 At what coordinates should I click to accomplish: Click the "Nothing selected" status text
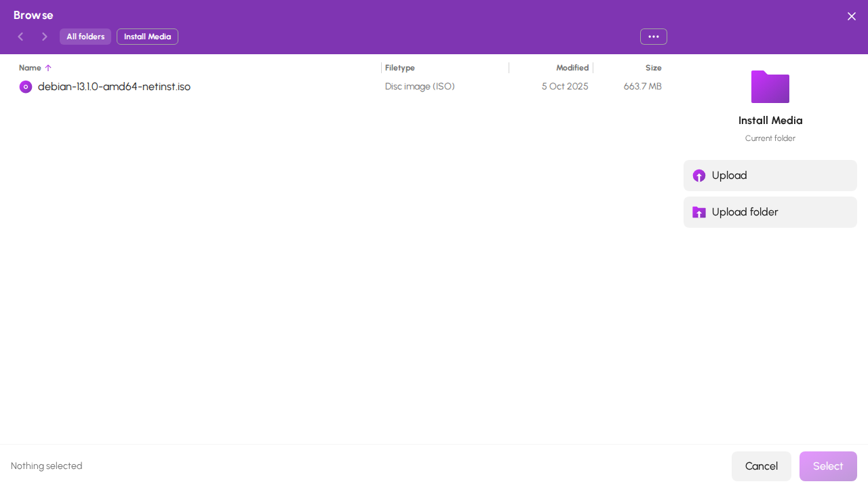(47, 466)
